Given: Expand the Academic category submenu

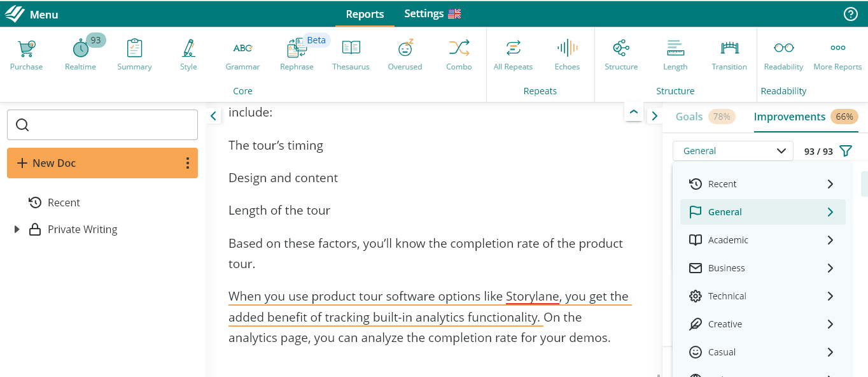Looking at the screenshot, I should [x=830, y=240].
